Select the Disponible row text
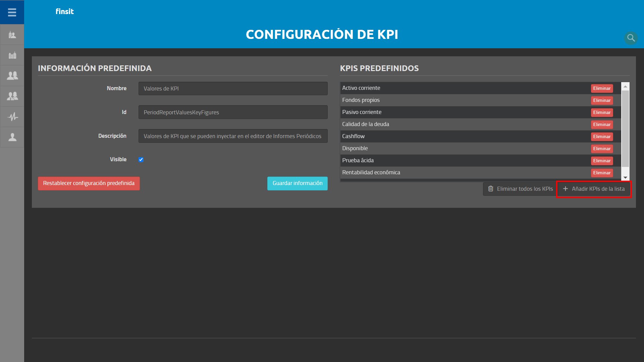This screenshot has height=362, width=644. [355, 148]
